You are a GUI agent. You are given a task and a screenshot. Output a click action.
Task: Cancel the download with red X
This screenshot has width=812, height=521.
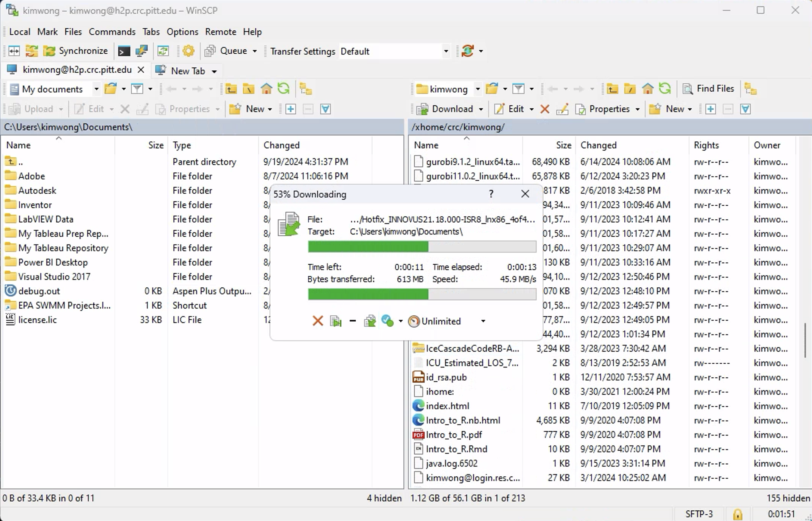pyautogui.click(x=318, y=321)
